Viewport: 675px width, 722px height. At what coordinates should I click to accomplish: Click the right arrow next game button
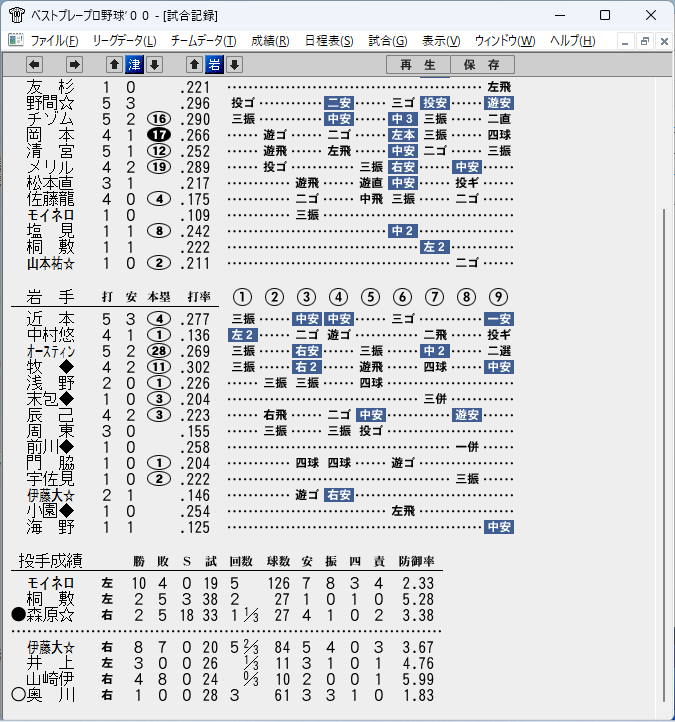[x=74, y=64]
